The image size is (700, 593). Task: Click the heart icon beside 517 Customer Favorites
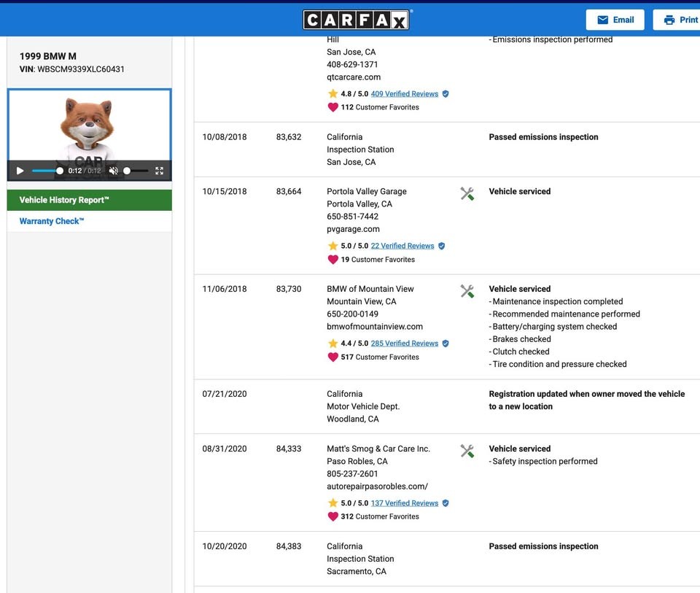tap(333, 357)
